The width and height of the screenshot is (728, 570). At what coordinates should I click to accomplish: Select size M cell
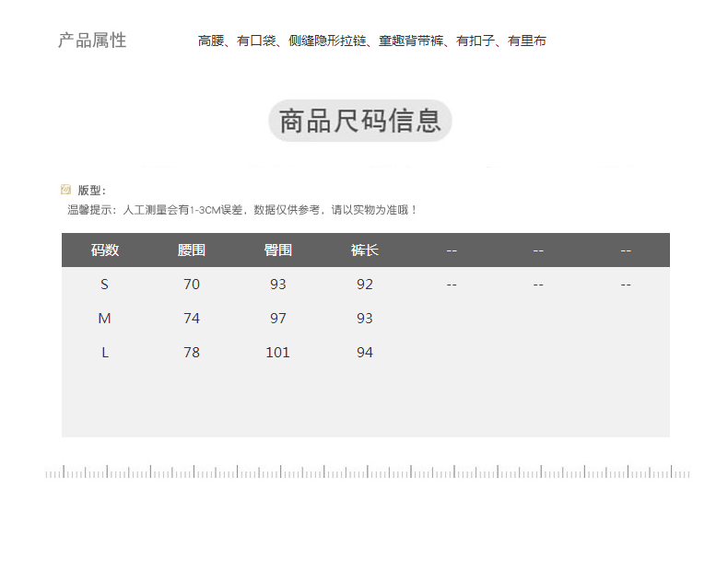[x=104, y=319]
